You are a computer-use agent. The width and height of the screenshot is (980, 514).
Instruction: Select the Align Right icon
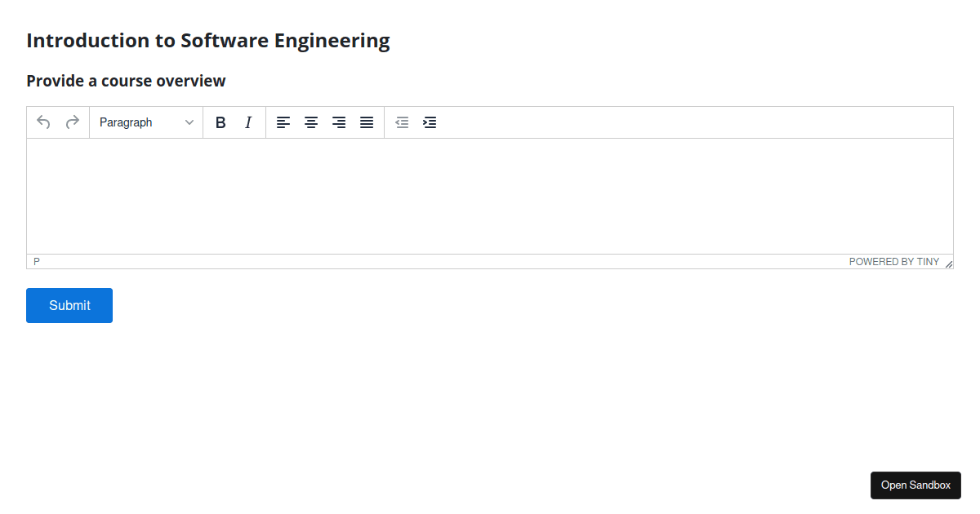339,122
